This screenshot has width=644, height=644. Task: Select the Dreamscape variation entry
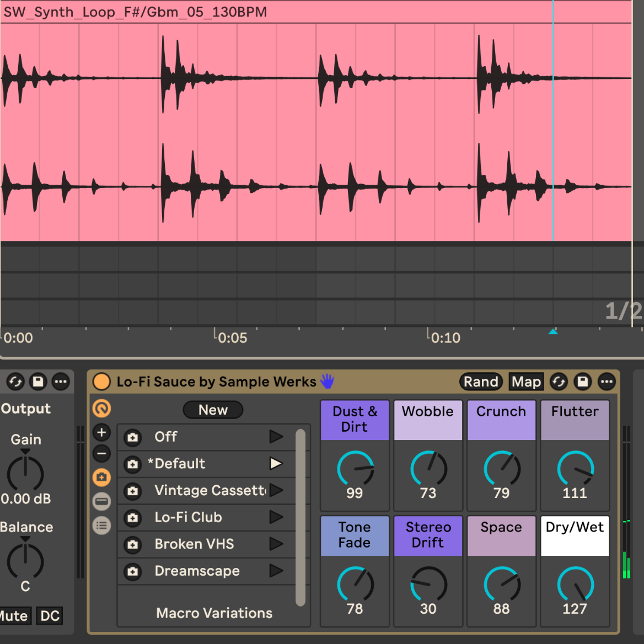(197, 571)
